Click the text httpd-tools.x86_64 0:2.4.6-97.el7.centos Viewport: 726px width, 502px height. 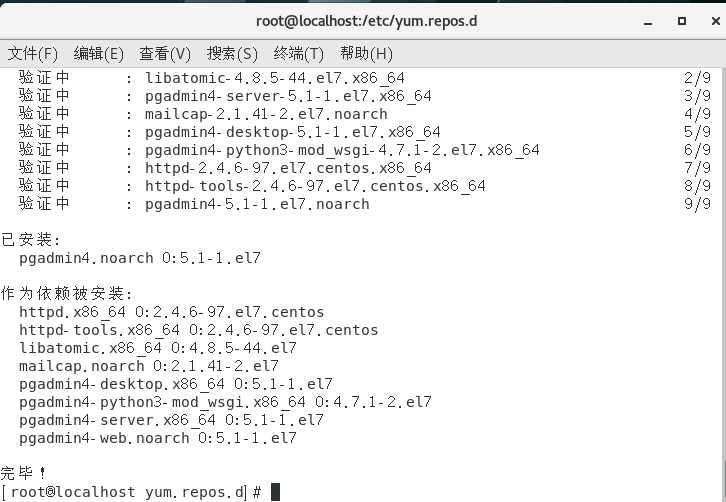(x=198, y=330)
